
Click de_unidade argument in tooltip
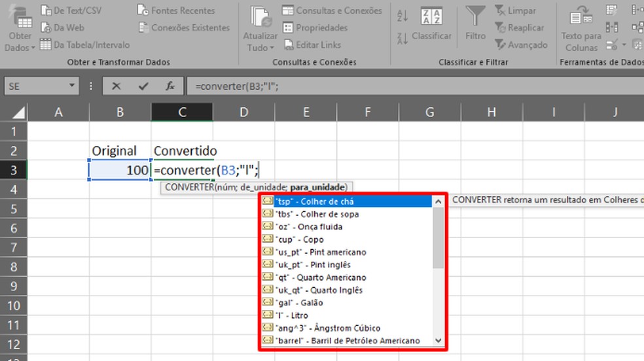pyautogui.click(x=263, y=188)
